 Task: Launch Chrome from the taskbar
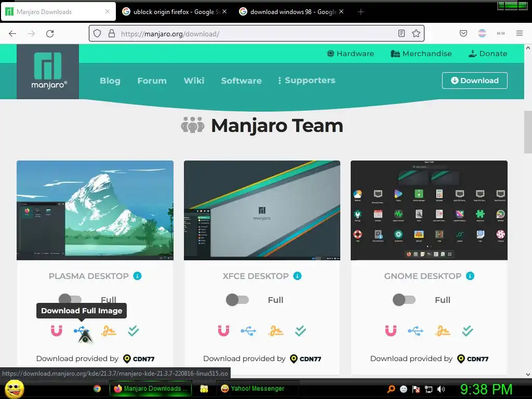(x=97, y=389)
